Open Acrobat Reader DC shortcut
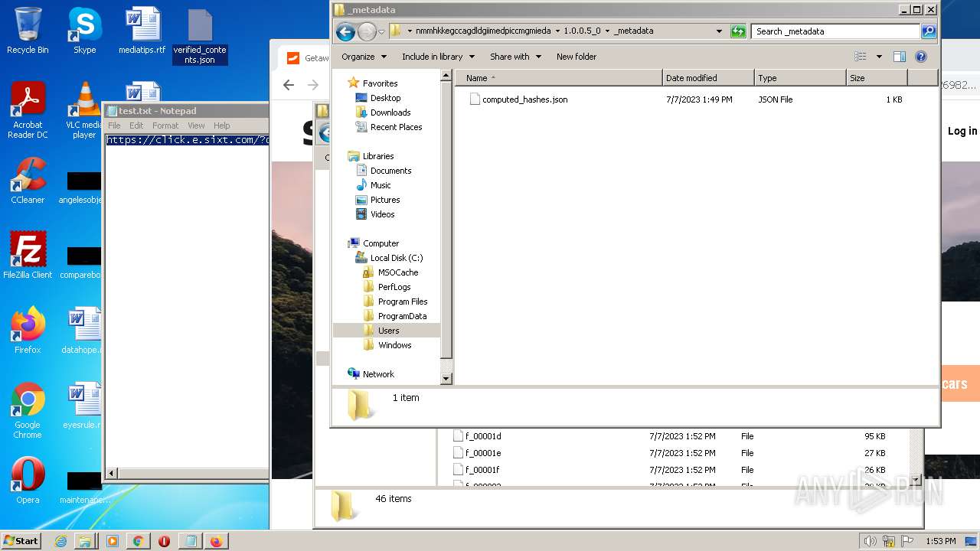The height and width of the screenshot is (551, 980). 28,110
